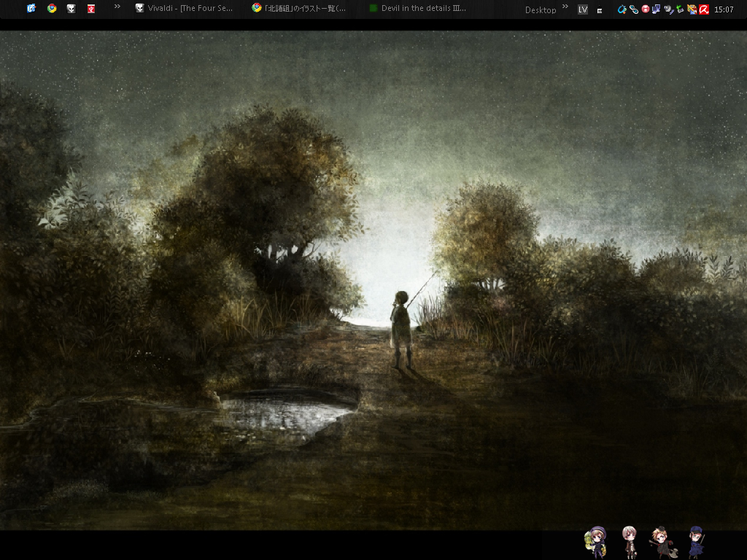747x560 pixels.
Task: Open foobar2000 alien icon in quick launch
Action: (x=71, y=8)
